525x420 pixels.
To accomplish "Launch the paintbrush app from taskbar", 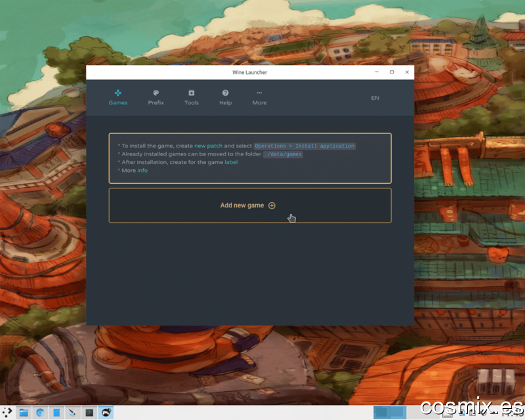I will click(73, 412).
